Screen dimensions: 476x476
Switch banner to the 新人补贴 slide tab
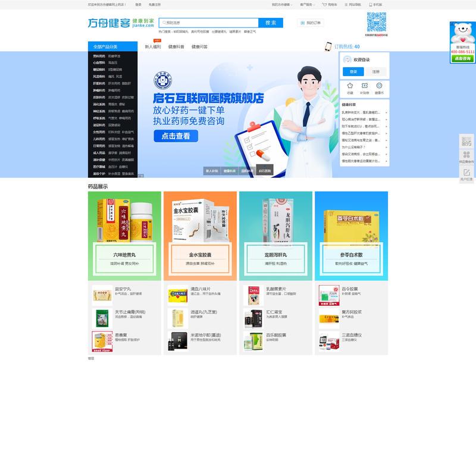point(212,171)
